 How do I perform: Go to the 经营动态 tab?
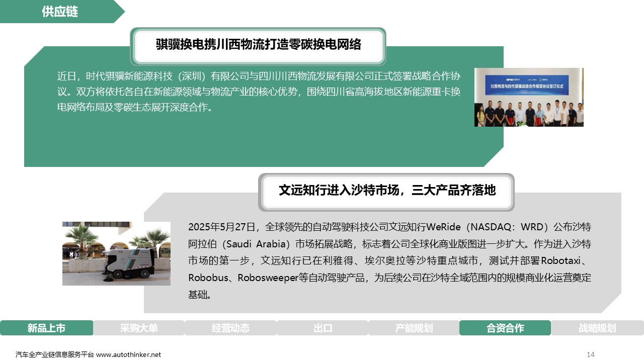click(230, 328)
